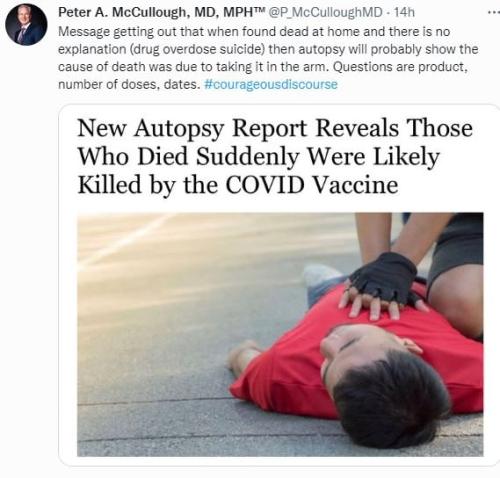Viewport: 500px width, 478px height.
Task: Visit the @P_McCulloughMD handle link
Action: (x=325, y=13)
